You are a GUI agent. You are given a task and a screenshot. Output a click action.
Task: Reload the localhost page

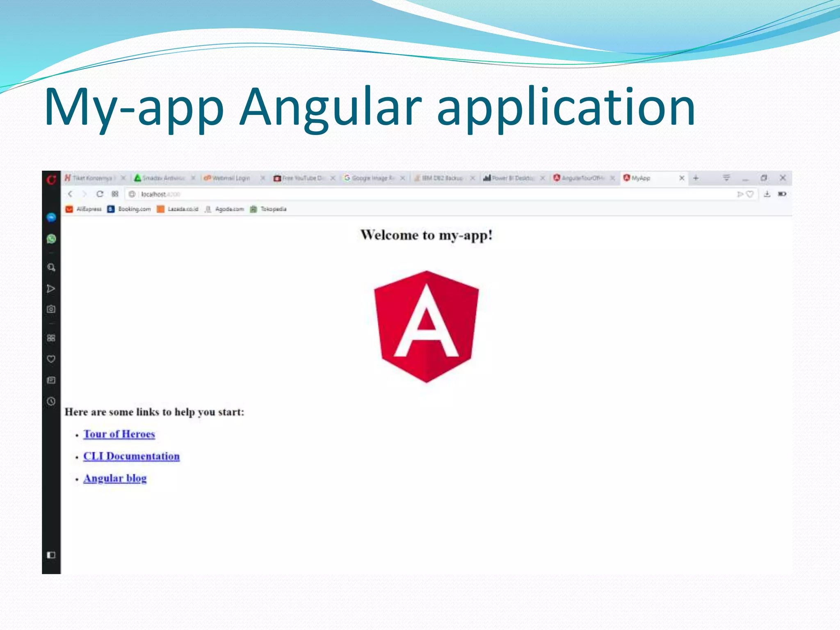pyautogui.click(x=100, y=194)
